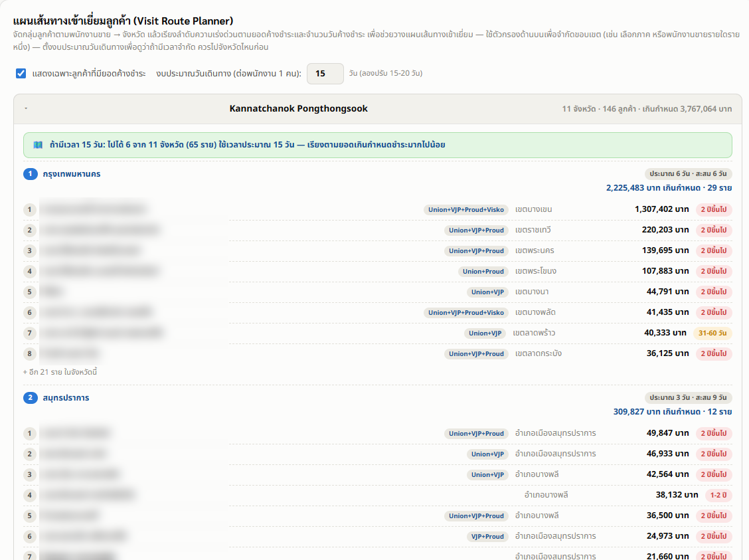
Task: Click the "ประมาณ 3 วัน · สะสม 9 วัน" pill
Action: click(x=688, y=397)
